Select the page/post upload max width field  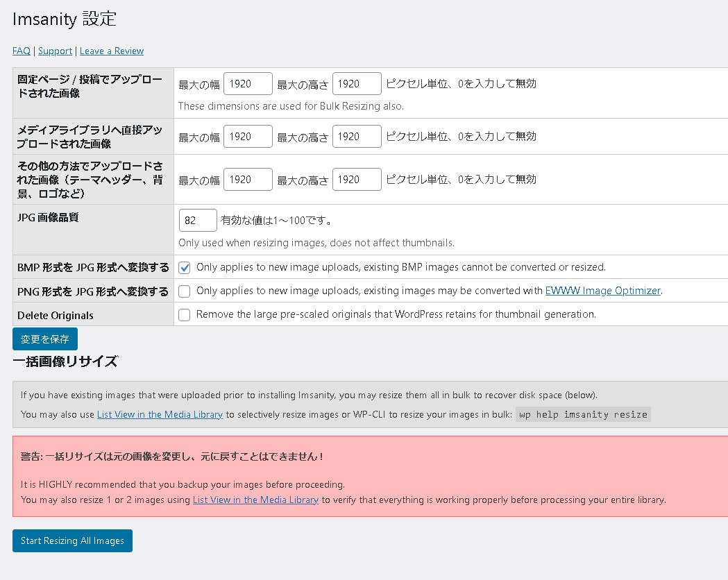(x=248, y=83)
